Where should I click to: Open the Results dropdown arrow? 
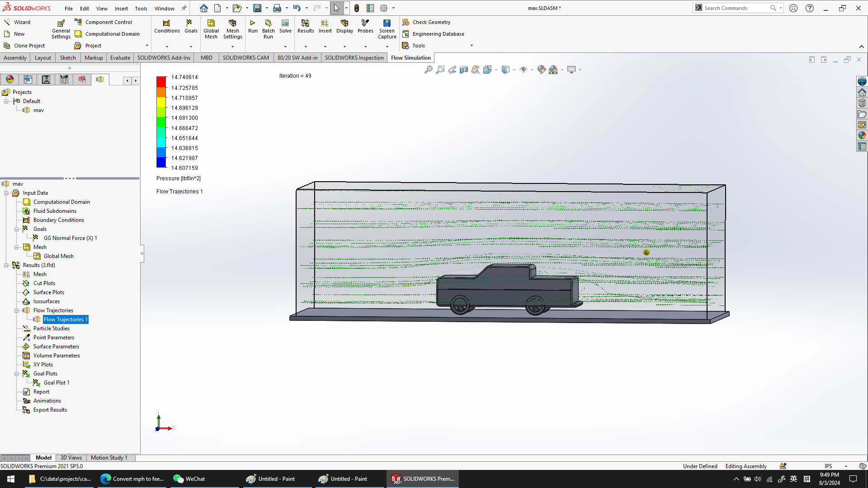[306, 47]
